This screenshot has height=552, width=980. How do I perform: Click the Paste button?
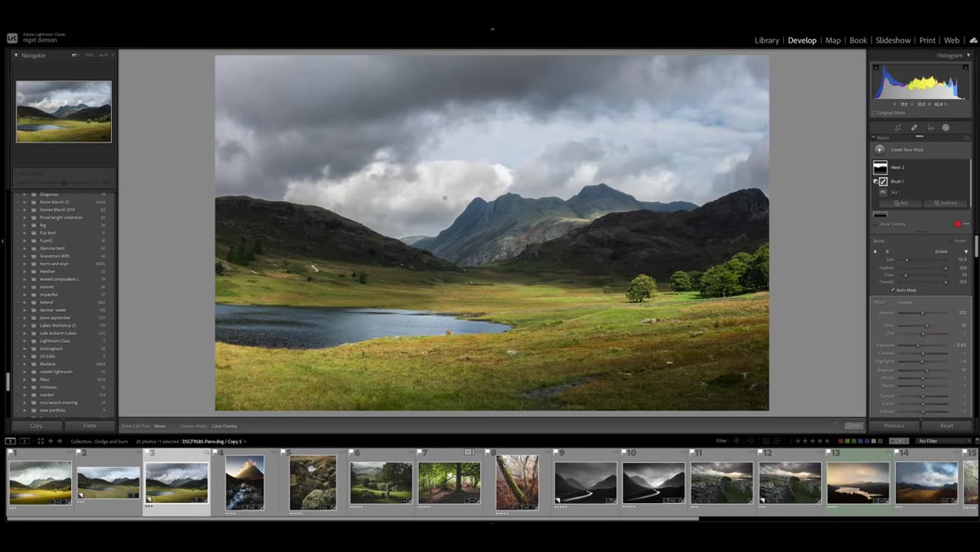[90, 425]
